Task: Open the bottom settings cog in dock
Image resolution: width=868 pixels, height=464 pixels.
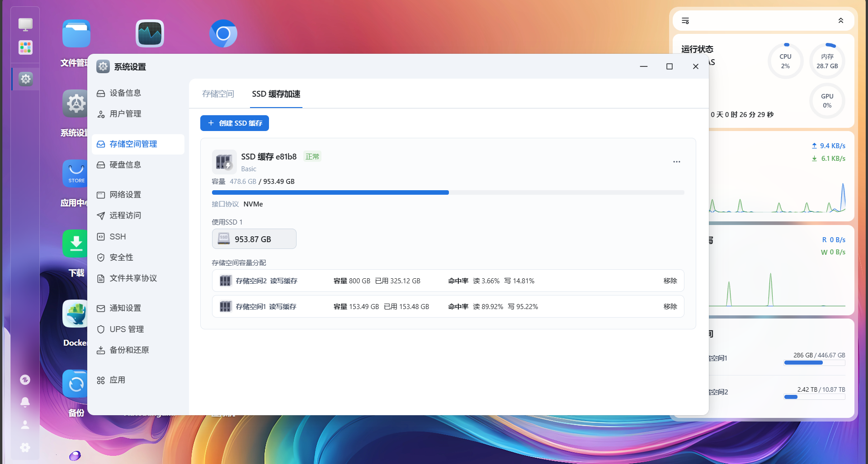Action: 25,447
